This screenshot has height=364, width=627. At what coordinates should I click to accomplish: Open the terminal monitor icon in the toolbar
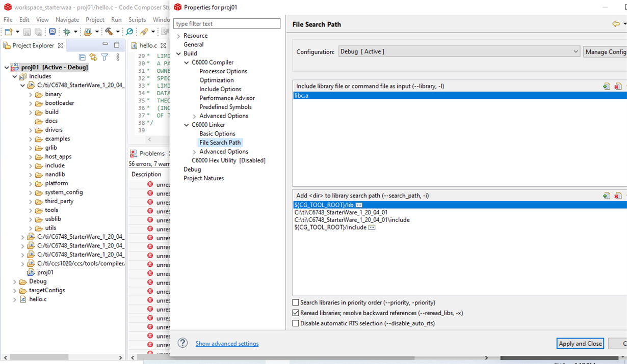pos(52,32)
